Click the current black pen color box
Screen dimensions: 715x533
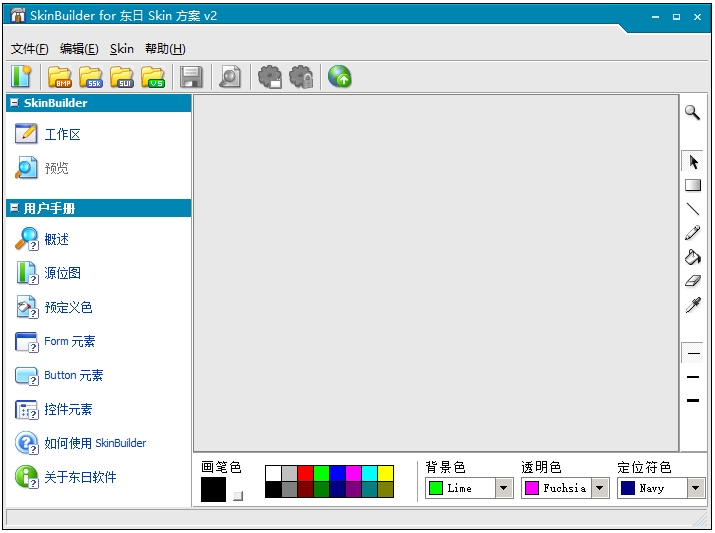point(213,489)
